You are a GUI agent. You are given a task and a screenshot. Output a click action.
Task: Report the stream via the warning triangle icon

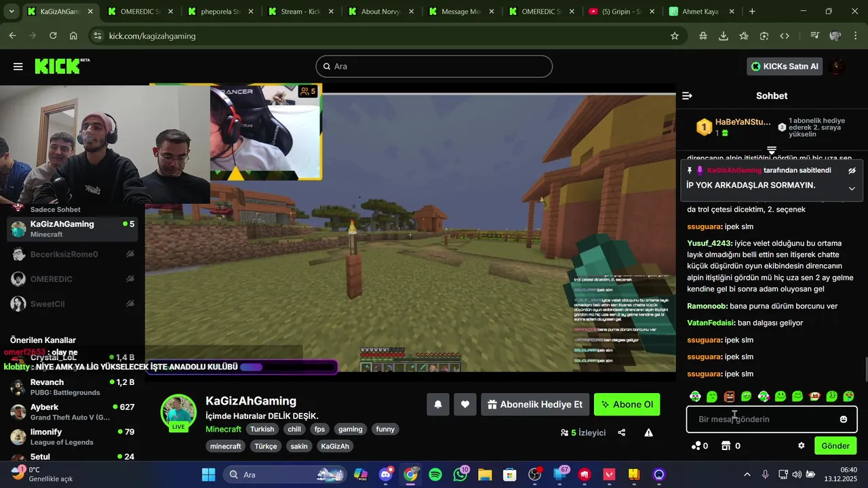tap(648, 432)
